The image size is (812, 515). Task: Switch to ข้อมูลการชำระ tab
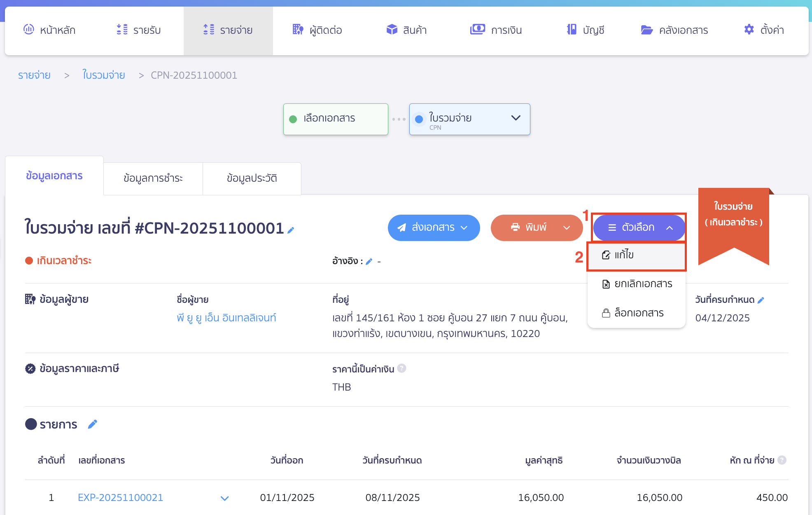coord(153,178)
